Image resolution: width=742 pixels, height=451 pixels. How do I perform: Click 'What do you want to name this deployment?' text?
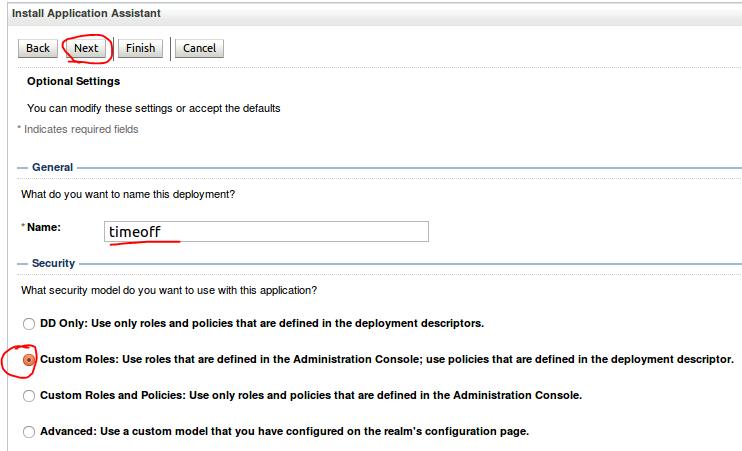(128, 195)
